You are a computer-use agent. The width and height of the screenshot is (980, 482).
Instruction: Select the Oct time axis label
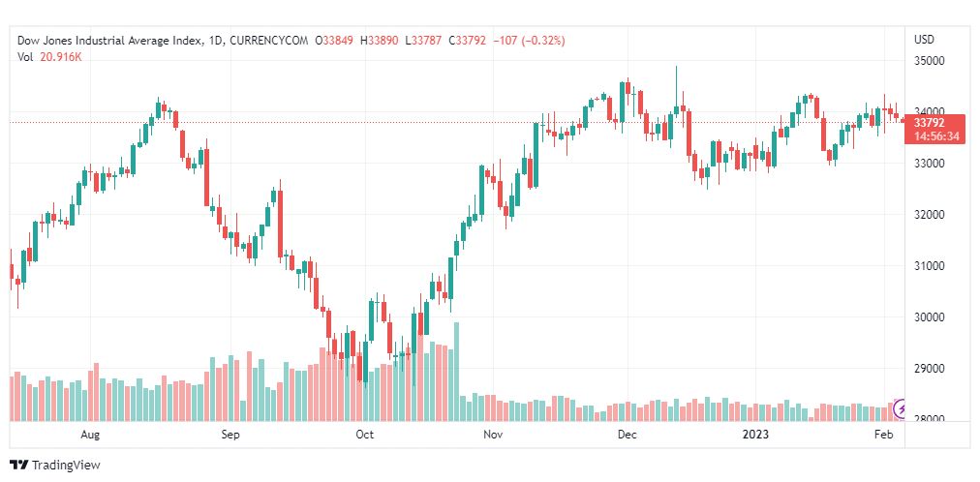(365, 436)
